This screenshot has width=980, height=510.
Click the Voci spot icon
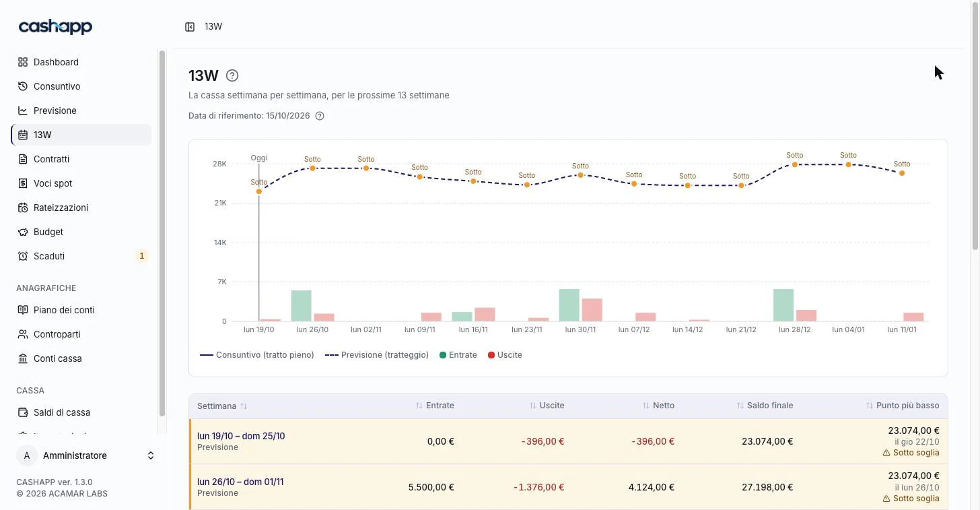[x=23, y=183]
